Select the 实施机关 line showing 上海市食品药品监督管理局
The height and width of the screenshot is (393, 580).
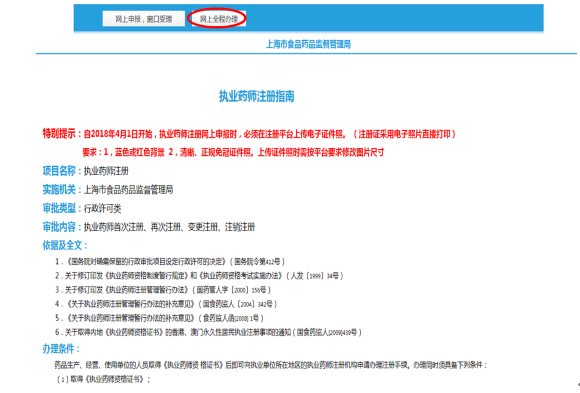(x=108, y=189)
